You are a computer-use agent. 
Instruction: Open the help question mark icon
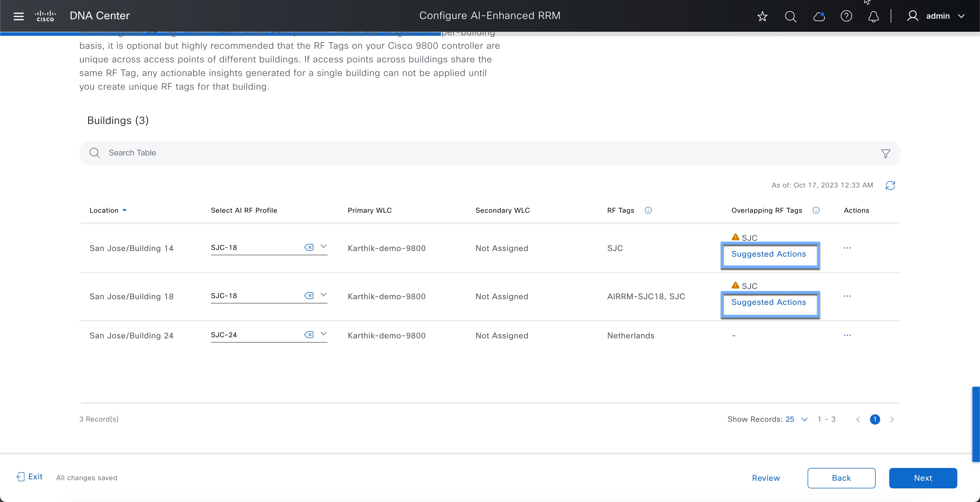coord(846,16)
